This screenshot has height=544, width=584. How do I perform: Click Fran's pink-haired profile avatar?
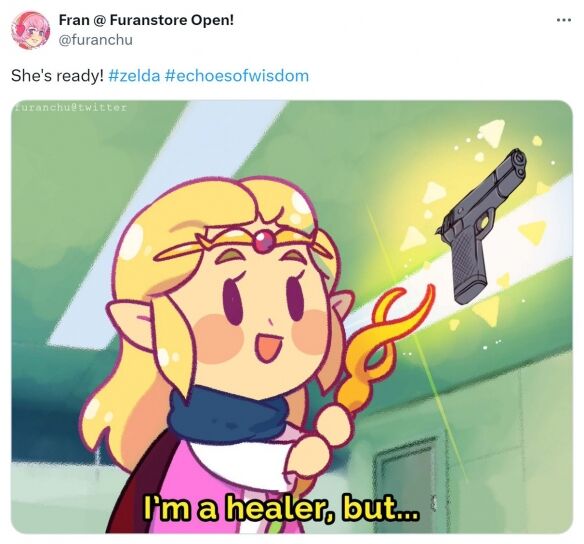point(31,30)
